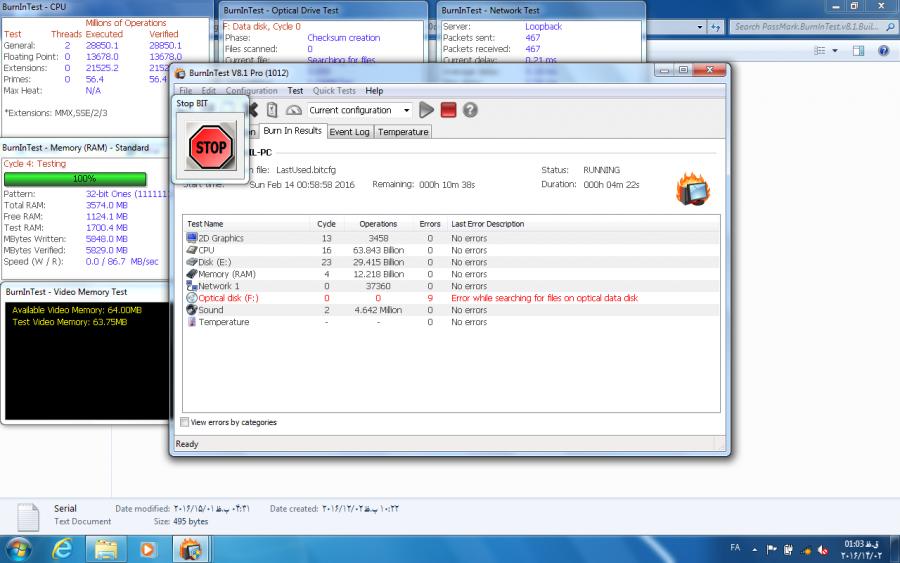Open the Windows Start button

(18, 549)
